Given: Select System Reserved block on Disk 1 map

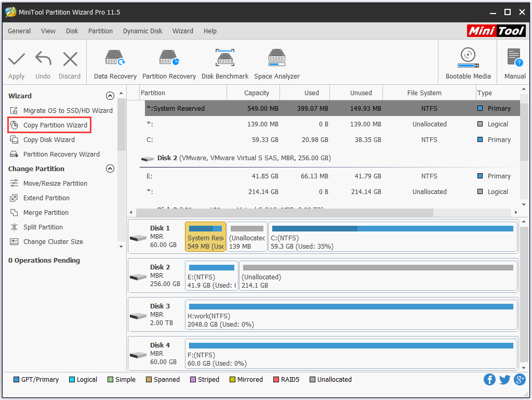Looking at the screenshot, I should tap(205, 237).
